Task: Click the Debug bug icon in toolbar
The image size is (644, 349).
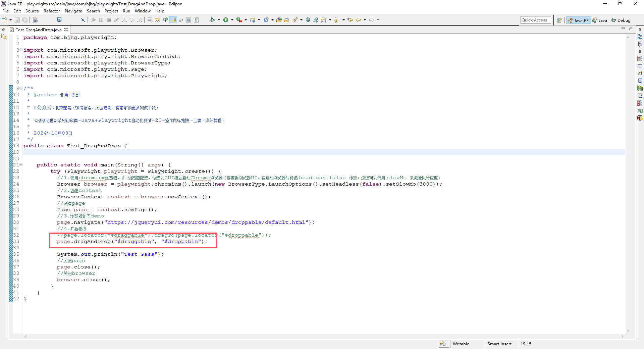Action: point(212,20)
